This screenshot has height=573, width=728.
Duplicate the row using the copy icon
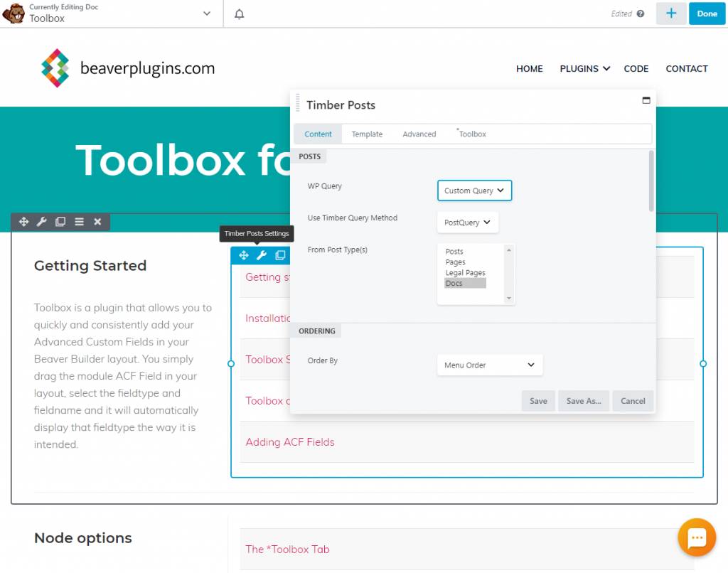(60, 221)
